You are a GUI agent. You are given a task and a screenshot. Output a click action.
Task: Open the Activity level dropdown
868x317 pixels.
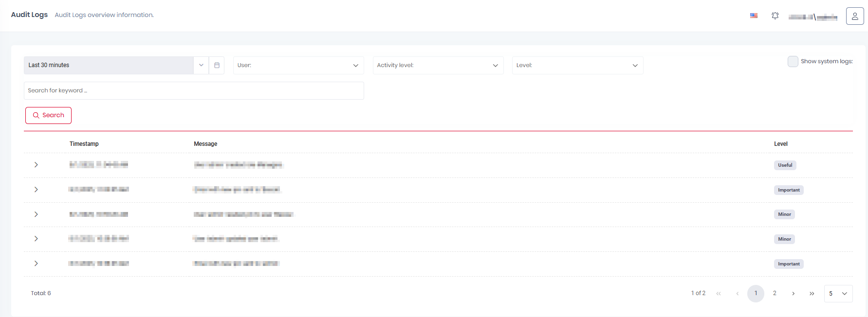click(438, 65)
